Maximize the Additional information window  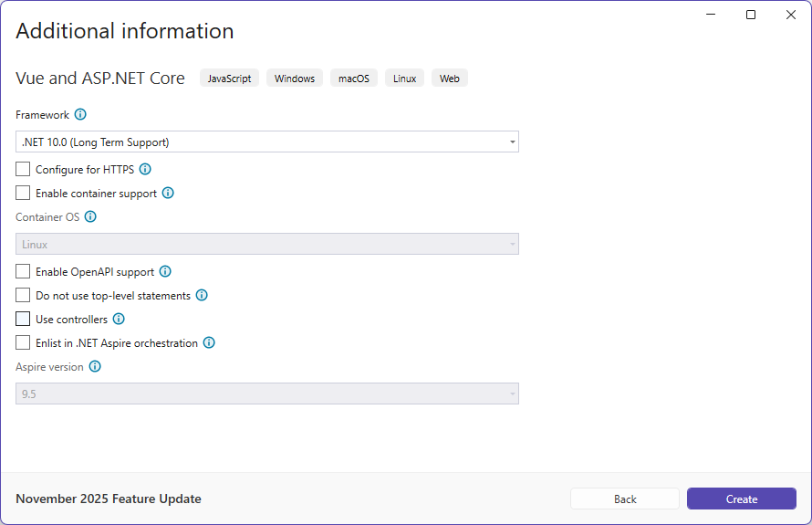(x=751, y=15)
